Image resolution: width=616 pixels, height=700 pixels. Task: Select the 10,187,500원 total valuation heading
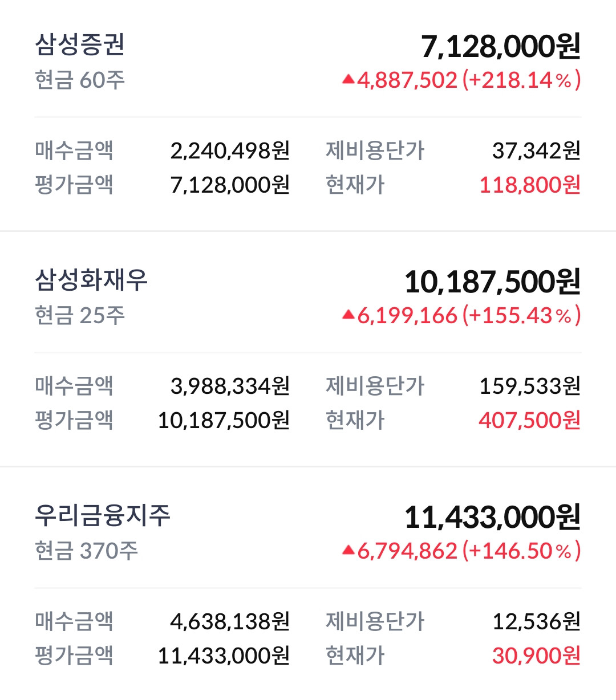click(x=493, y=282)
